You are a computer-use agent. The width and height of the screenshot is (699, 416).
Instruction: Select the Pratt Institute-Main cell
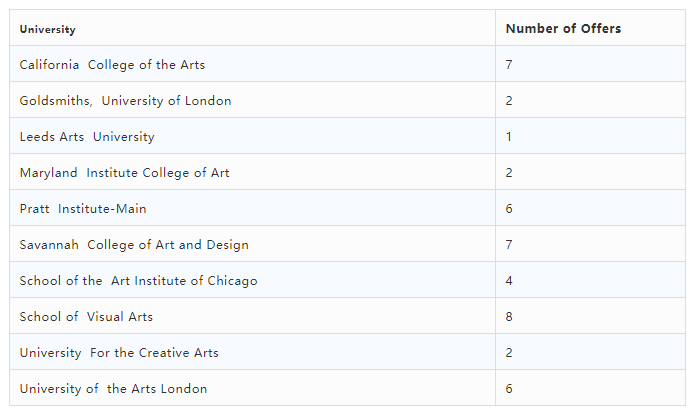point(83,209)
